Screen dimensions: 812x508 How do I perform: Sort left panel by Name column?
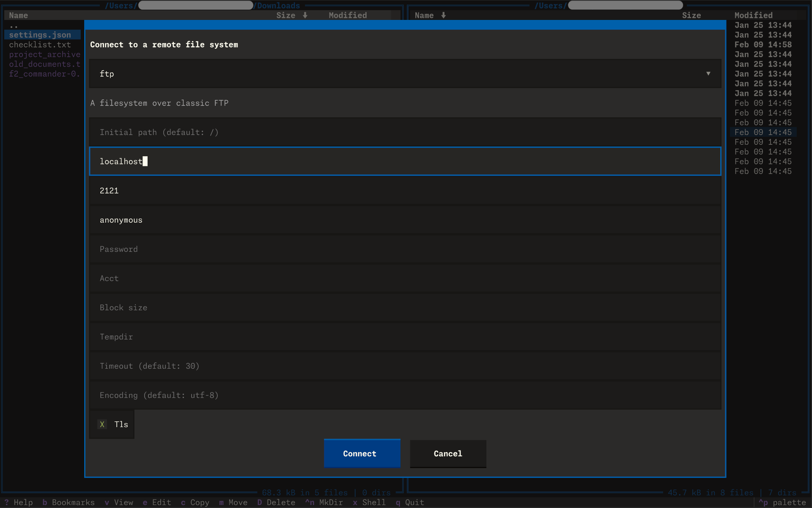19,15
